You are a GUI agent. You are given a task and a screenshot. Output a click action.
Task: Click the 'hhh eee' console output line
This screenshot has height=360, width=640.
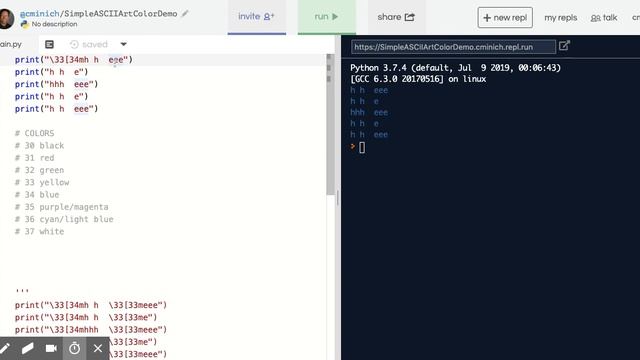(x=369, y=112)
